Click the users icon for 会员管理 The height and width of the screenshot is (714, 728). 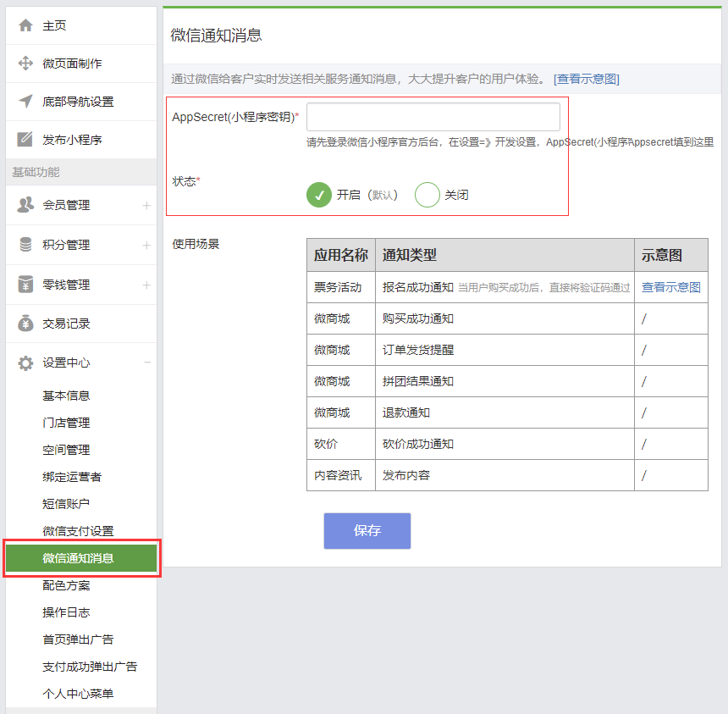click(25, 205)
